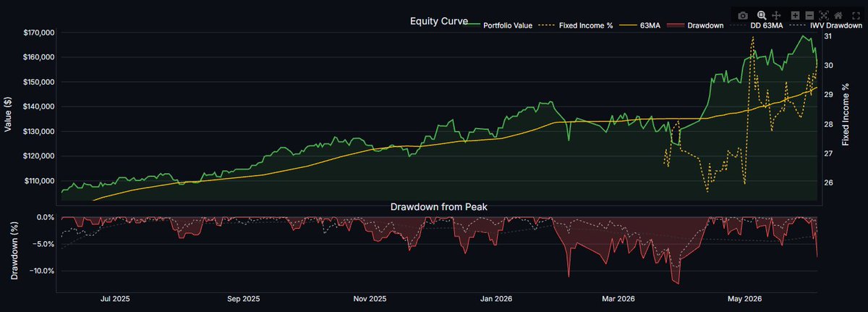Click the -5.0% drawdown axis tick

click(44, 244)
